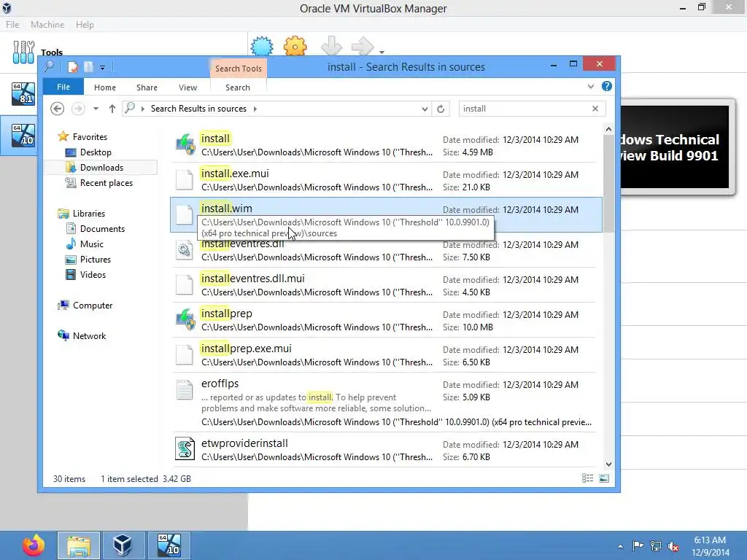
Task: Open Firefox from the taskbar
Action: tap(34, 545)
